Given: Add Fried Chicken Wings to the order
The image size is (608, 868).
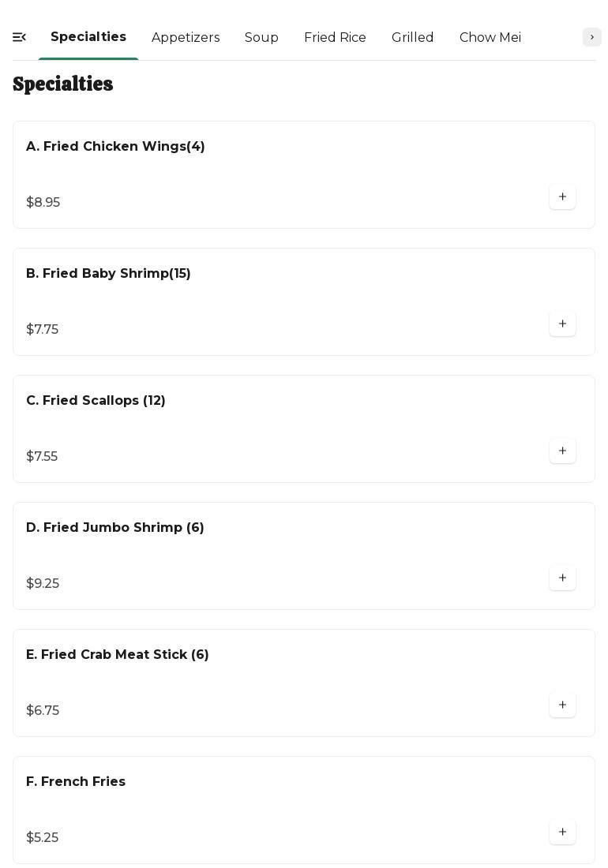Looking at the screenshot, I should pyautogui.click(x=562, y=197).
